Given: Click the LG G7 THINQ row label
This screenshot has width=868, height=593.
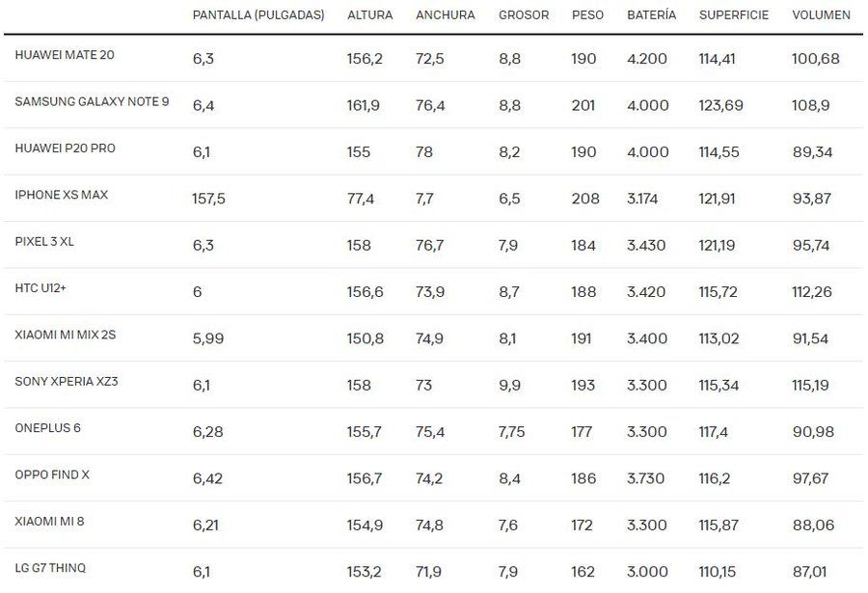Looking at the screenshot, I should pos(50,568).
